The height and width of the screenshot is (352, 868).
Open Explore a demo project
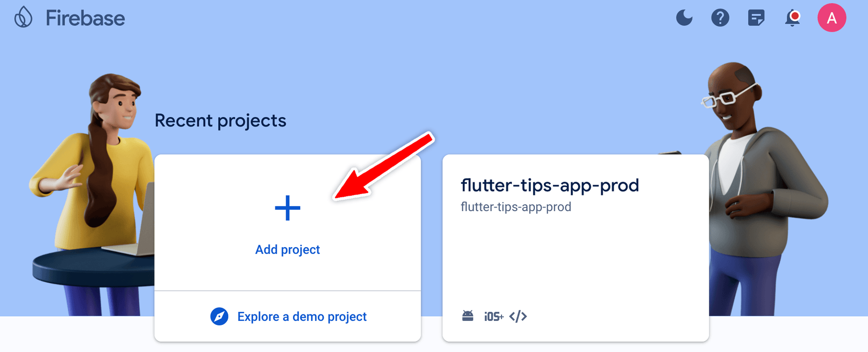pos(302,317)
